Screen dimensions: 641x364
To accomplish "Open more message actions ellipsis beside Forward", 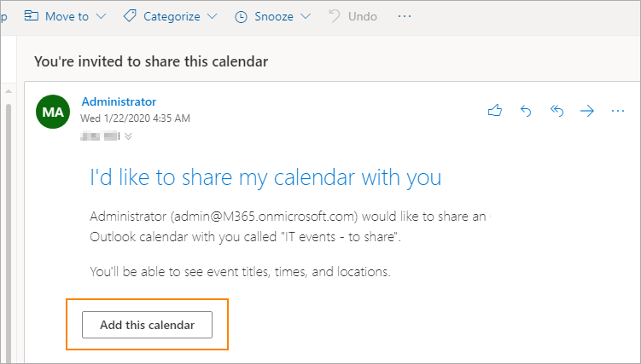I will [618, 111].
